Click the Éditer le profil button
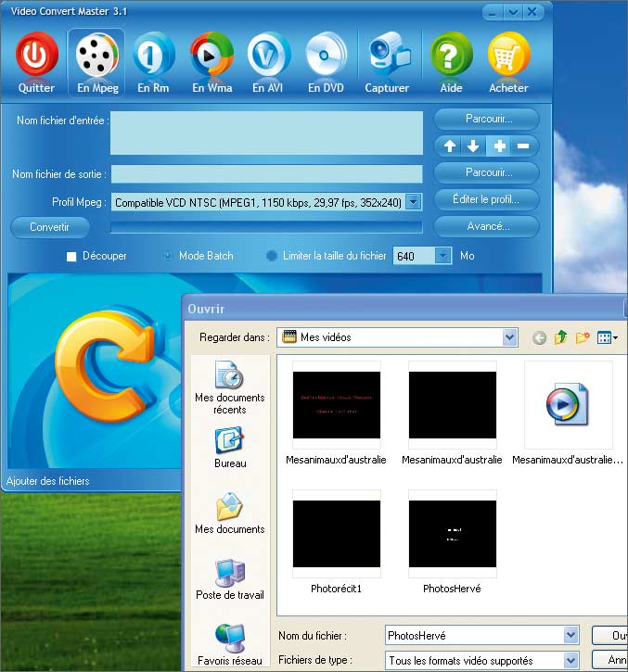This screenshot has width=628, height=672. [x=486, y=199]
